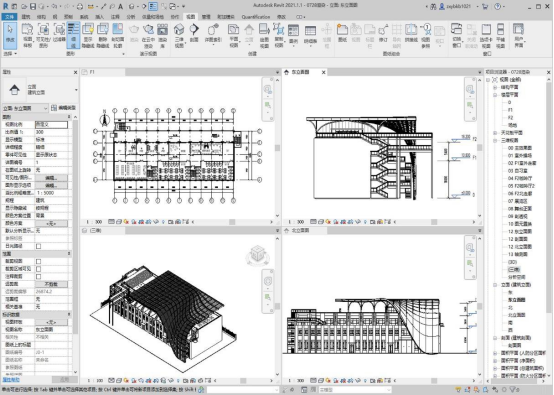Switch to the Architecture ribbon tab
Screen dimensions: 554x395
pos(26,17)
